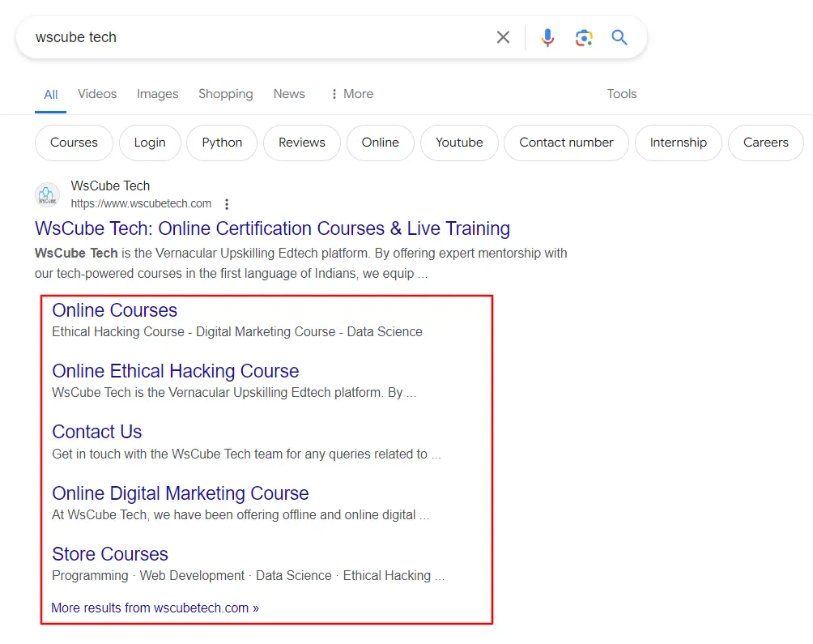The image size is (813, 644).
Task: Open Google Lens image search icon
Action: [x=584, y=37]
